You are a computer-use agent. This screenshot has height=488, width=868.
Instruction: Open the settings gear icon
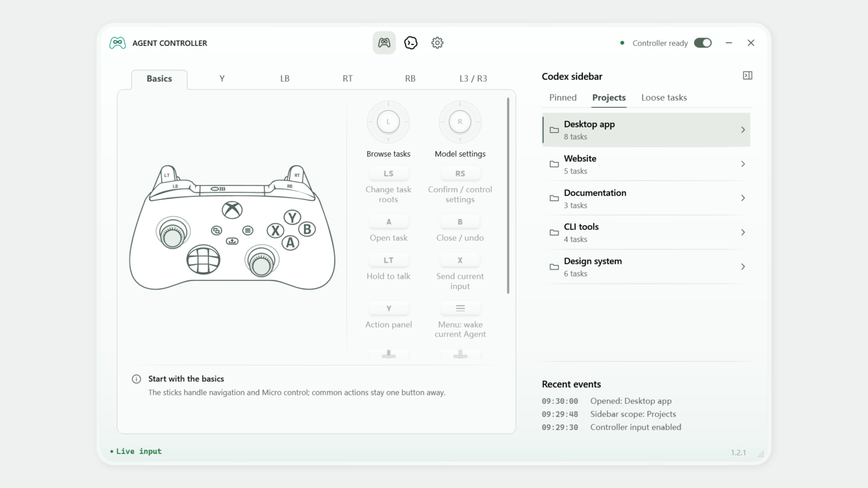point(437,43)
